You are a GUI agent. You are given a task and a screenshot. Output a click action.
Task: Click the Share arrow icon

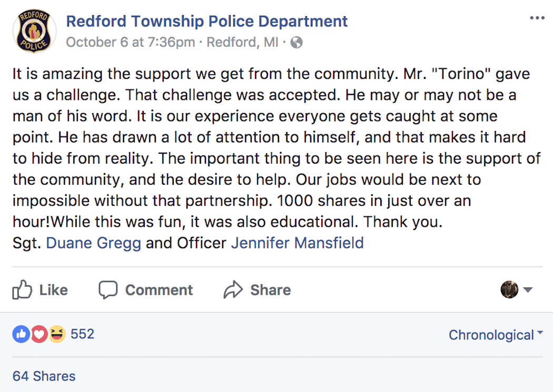tap(233, 290)
